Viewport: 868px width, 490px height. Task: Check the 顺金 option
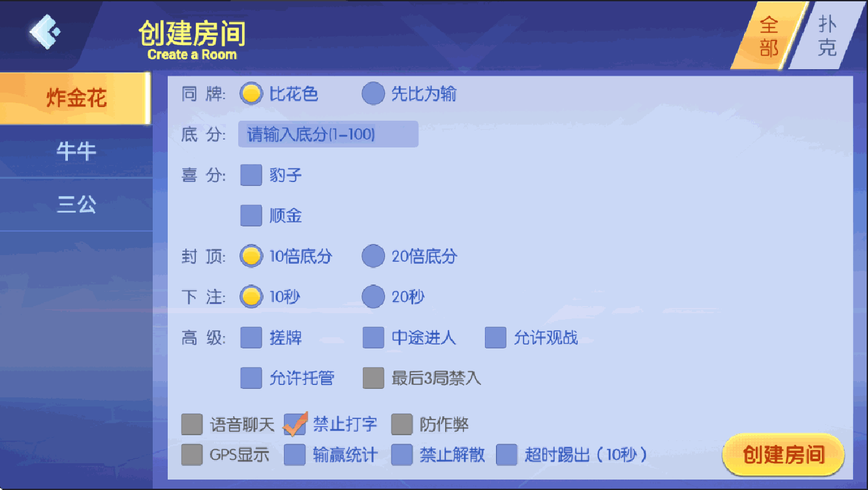coord(251,215)
